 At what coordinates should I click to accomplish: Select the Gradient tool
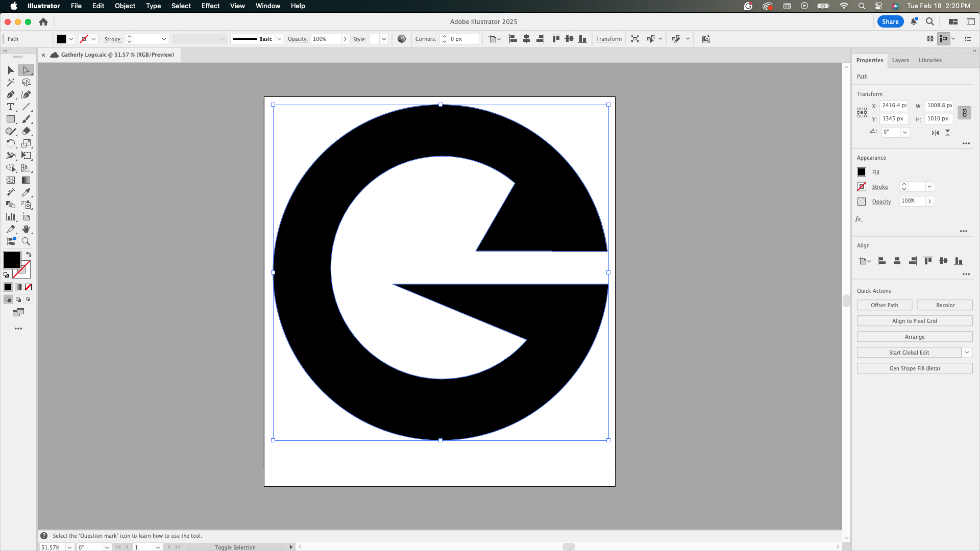[26, 180]
